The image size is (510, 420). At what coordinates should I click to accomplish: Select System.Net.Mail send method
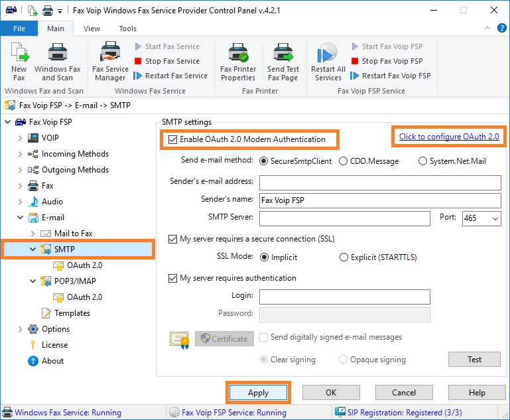coord(422,161)
